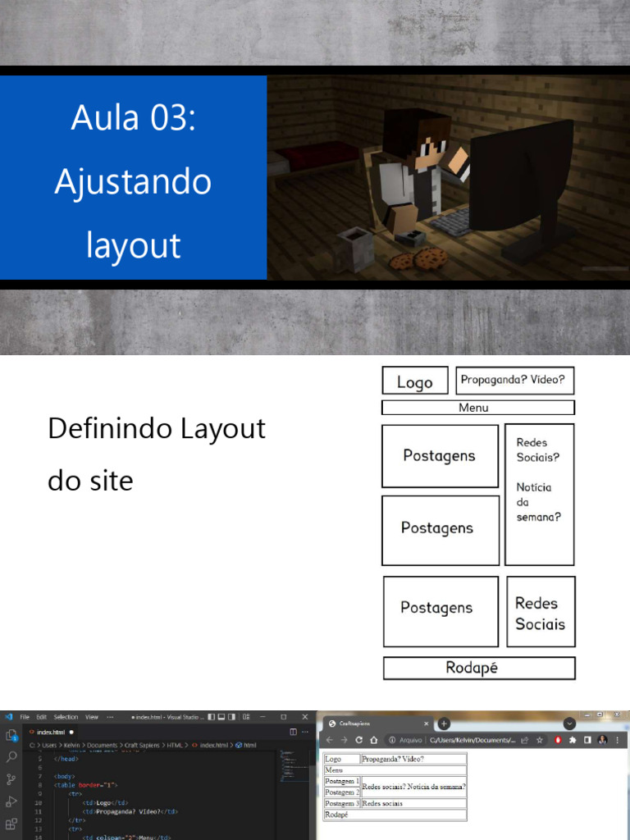Click the <body> tag on line 7
630x840 pixels.
[64, 776]
